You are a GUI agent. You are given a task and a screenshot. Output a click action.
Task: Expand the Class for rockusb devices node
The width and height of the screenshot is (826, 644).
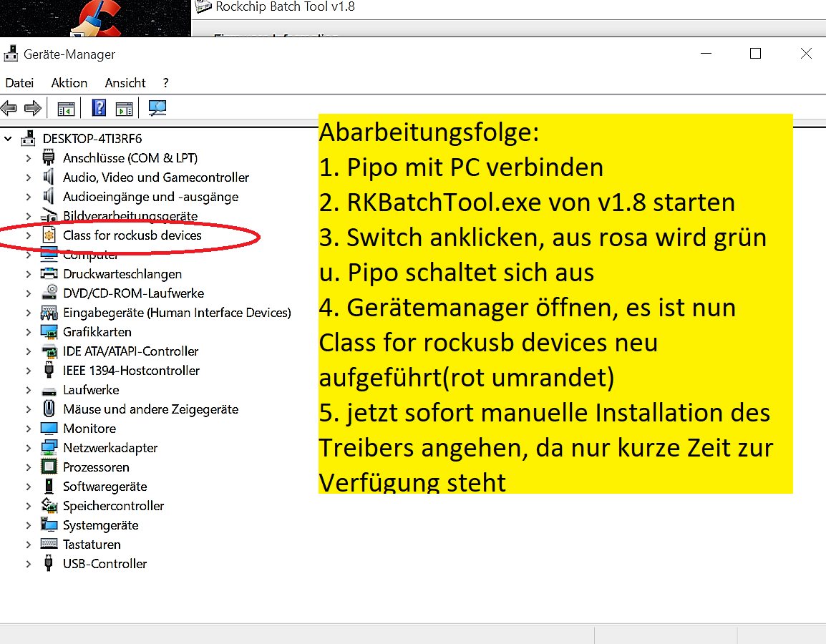coord(29,235)
